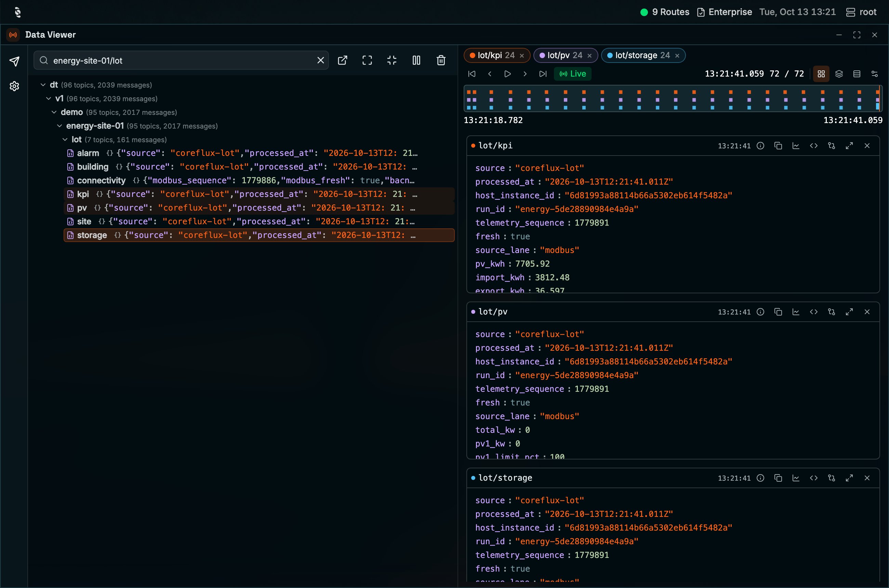The height and width of the screenshot is (588, 889).
Task: Collapse all tree nodes icon
Action: (392, 61)
